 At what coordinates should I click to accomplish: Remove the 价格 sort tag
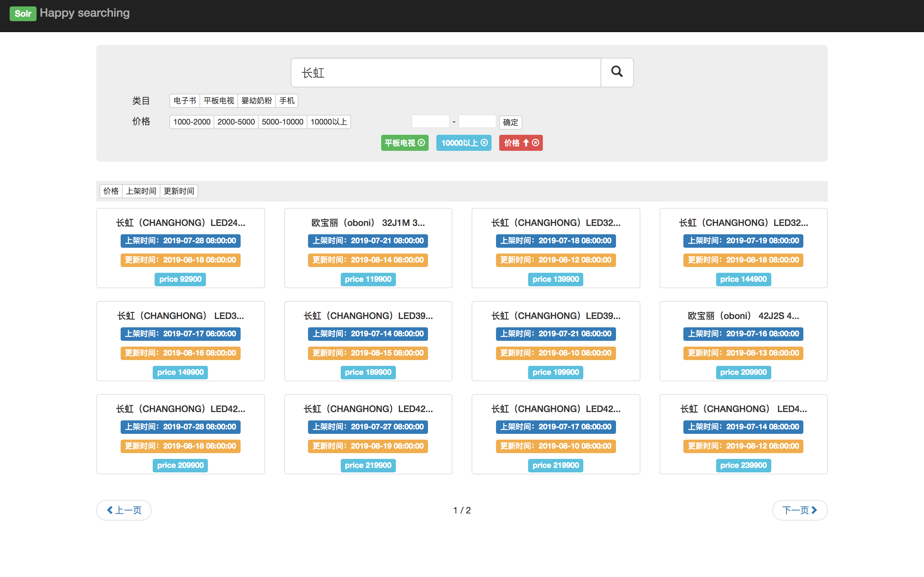tap(535, 143)
